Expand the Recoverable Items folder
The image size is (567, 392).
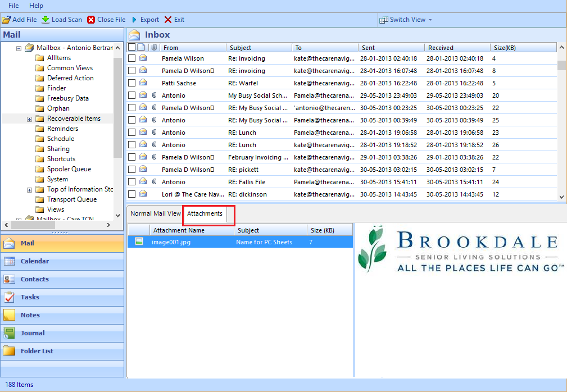tap(30, 119)
